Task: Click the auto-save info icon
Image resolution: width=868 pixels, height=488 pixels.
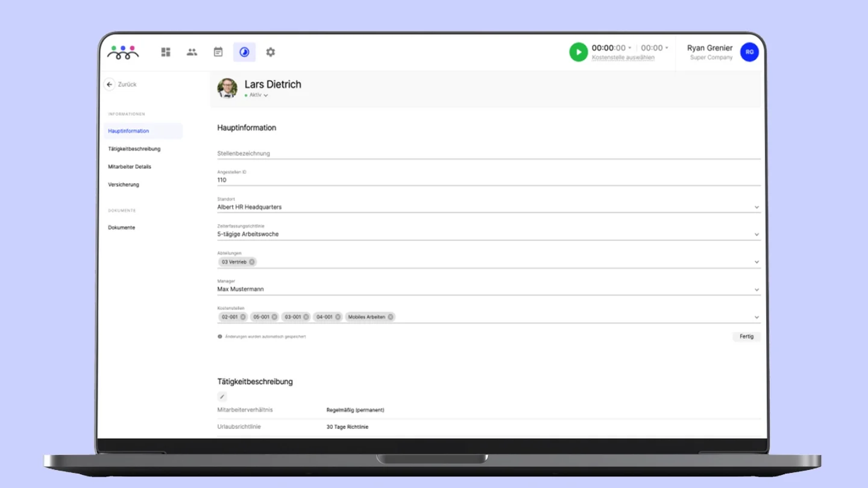Action: point(220,337)
